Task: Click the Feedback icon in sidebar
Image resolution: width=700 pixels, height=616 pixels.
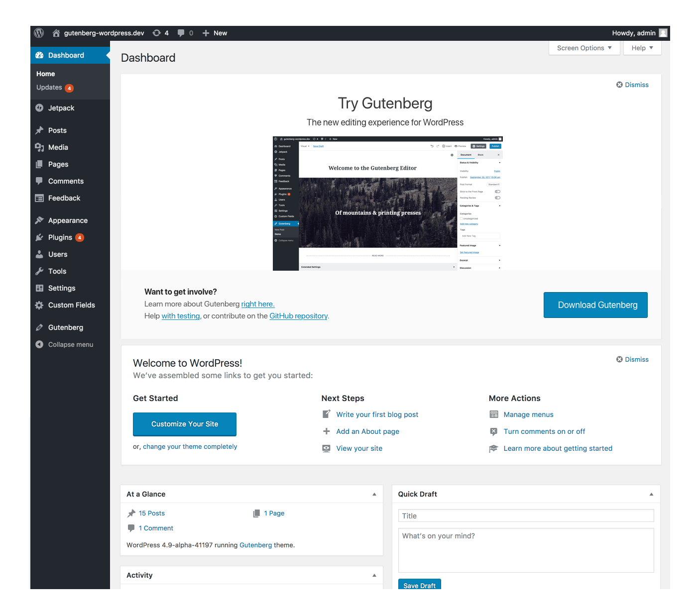Action: coord(39,198)
